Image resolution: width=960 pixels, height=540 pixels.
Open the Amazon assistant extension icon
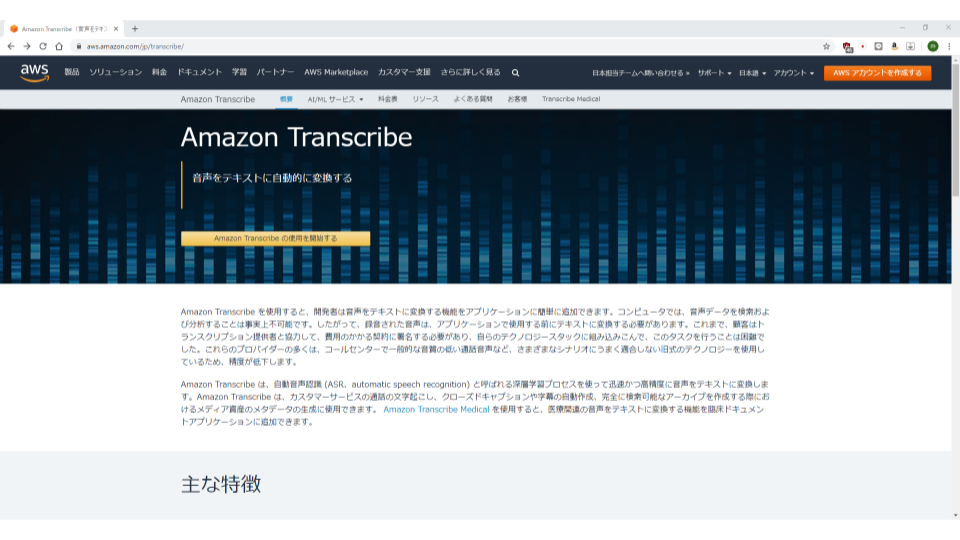pos(894,47)
